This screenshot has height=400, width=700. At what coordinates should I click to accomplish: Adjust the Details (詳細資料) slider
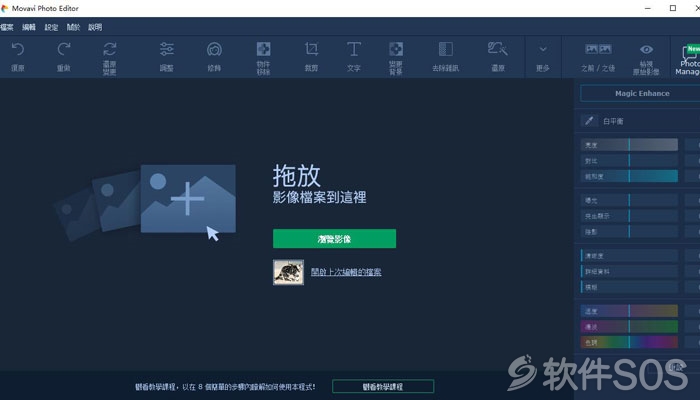click(629, 271)
